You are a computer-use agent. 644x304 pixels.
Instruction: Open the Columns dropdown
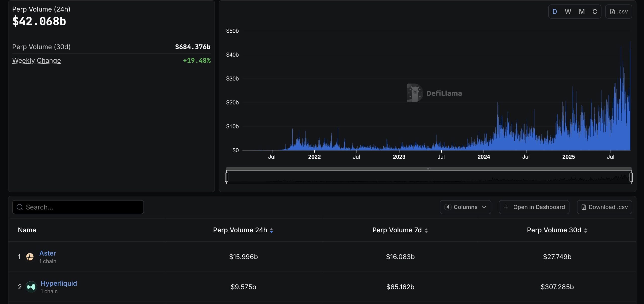pos(465,207)
